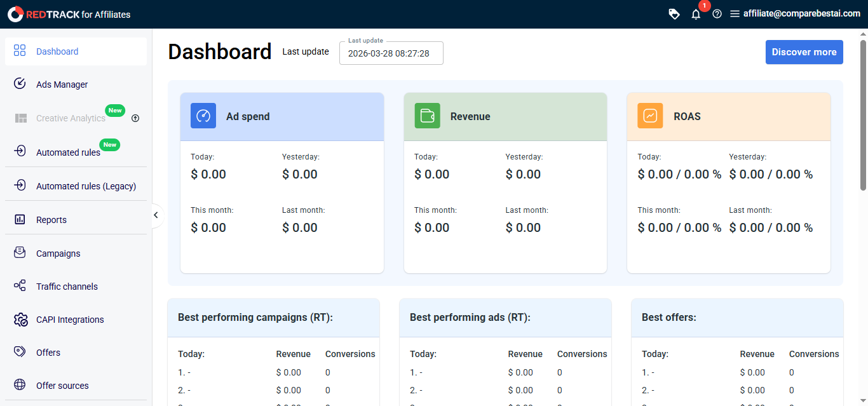This screenshot has width=868, height=406.
Task: Click 'Best performing campaigns (RT):' heading
Action: (x=255, y=317)
